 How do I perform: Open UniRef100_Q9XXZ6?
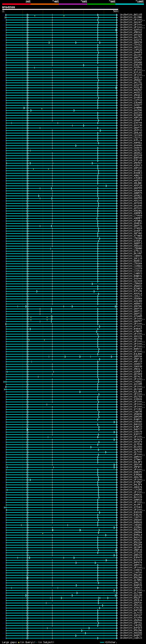tap(131, 336)
